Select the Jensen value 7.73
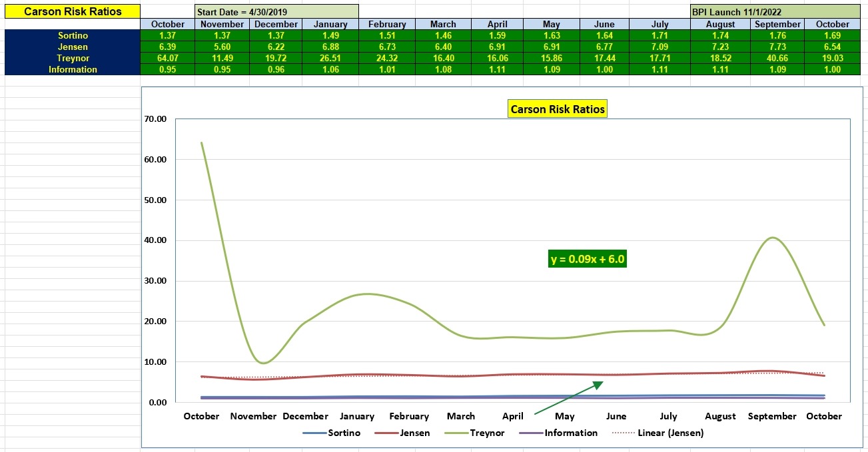The height and width of the screenshot is (452, 868). click(777, 47)
